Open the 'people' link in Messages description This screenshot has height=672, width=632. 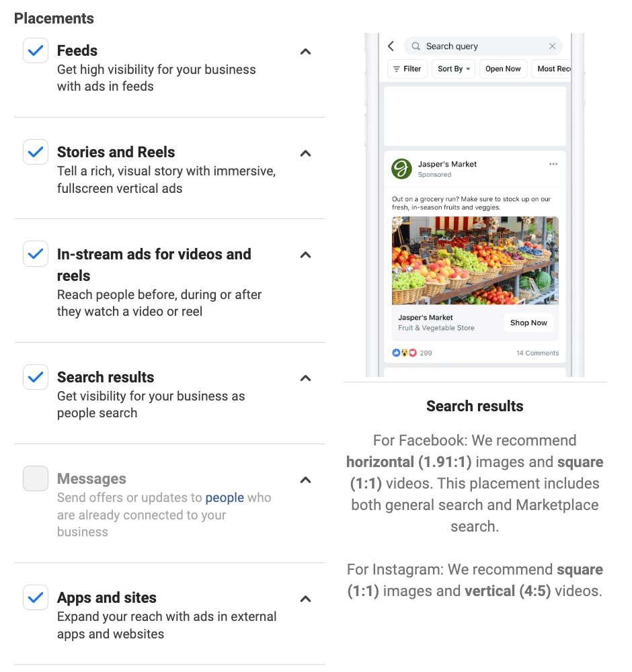225,498
